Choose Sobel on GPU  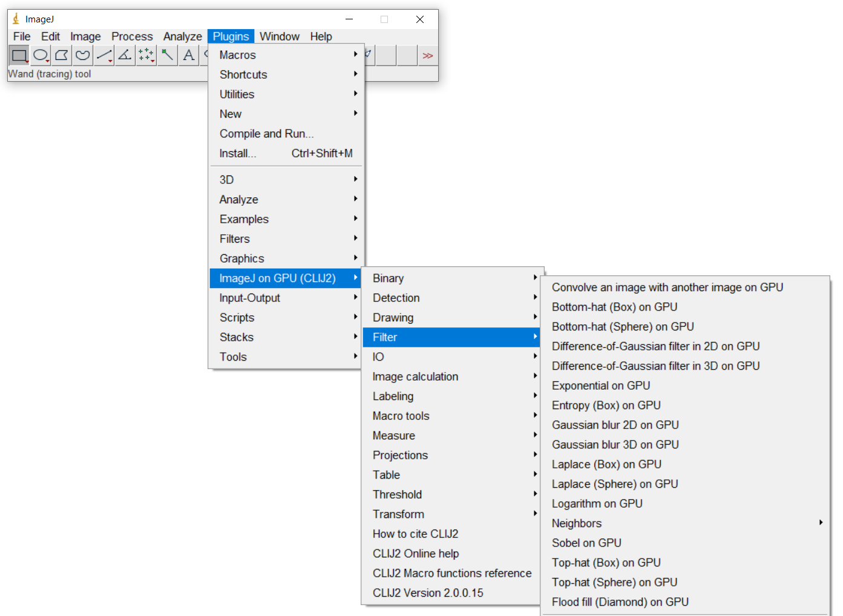coord(685,543)
